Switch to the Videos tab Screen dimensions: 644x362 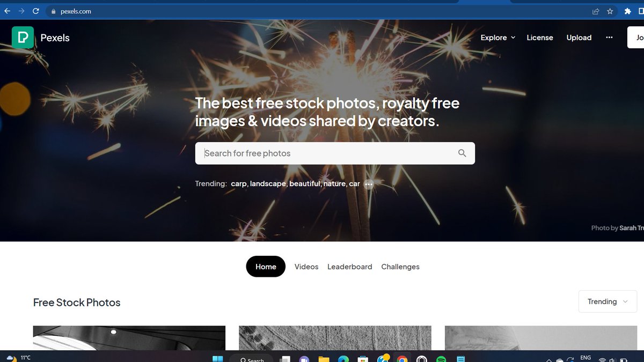pos(306,267)
